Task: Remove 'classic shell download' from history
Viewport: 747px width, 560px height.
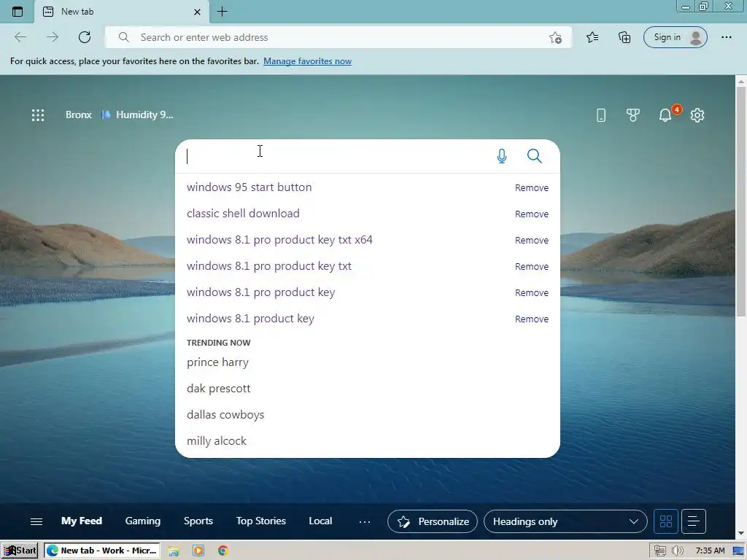Action: [532, 214]
